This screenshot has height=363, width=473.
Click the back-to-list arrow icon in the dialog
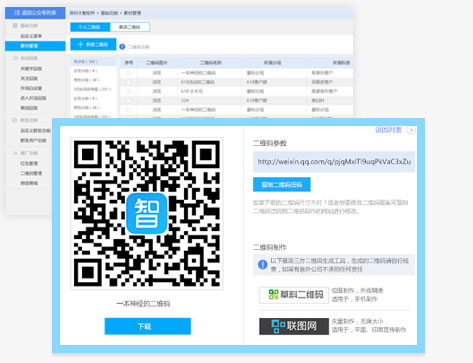[411, 130]
